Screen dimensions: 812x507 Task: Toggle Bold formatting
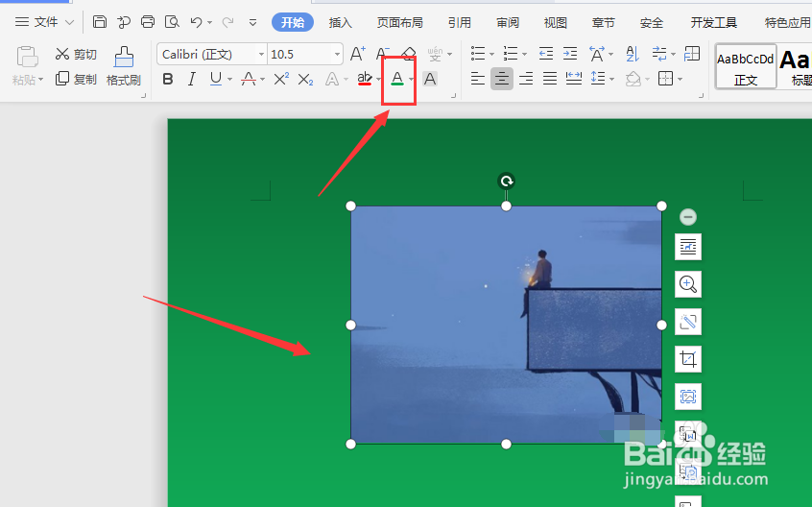coord(167,79)
